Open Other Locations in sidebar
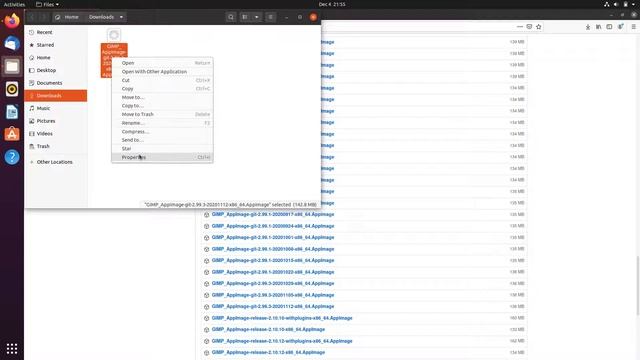This screenshot has height=360, width=640. pyautogui.click(x=56, y=162)
